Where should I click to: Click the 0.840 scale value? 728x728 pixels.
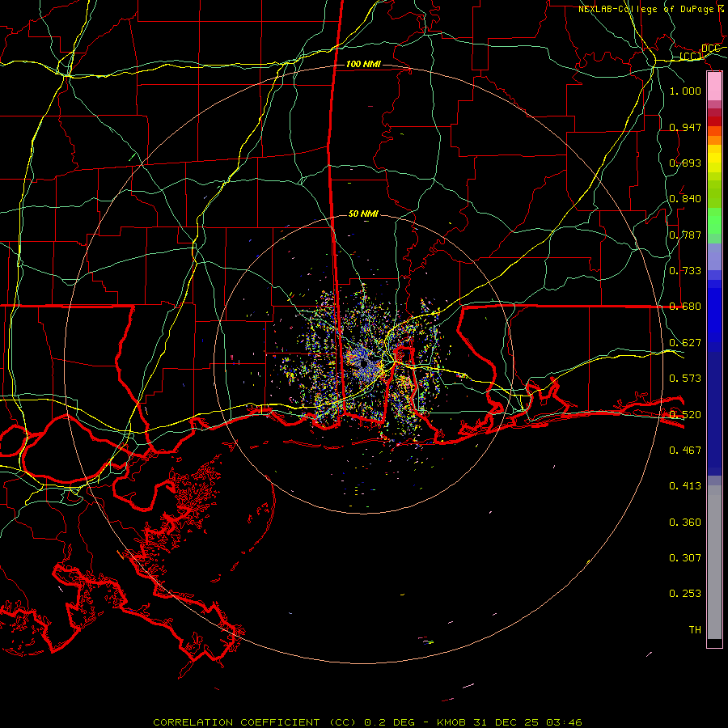pyautogui.click(x=685, y=198)
